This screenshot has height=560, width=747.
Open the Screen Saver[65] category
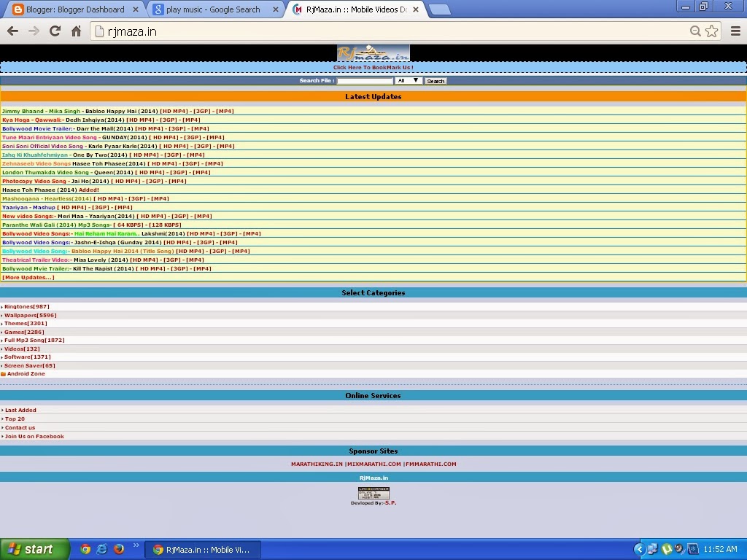29,366
